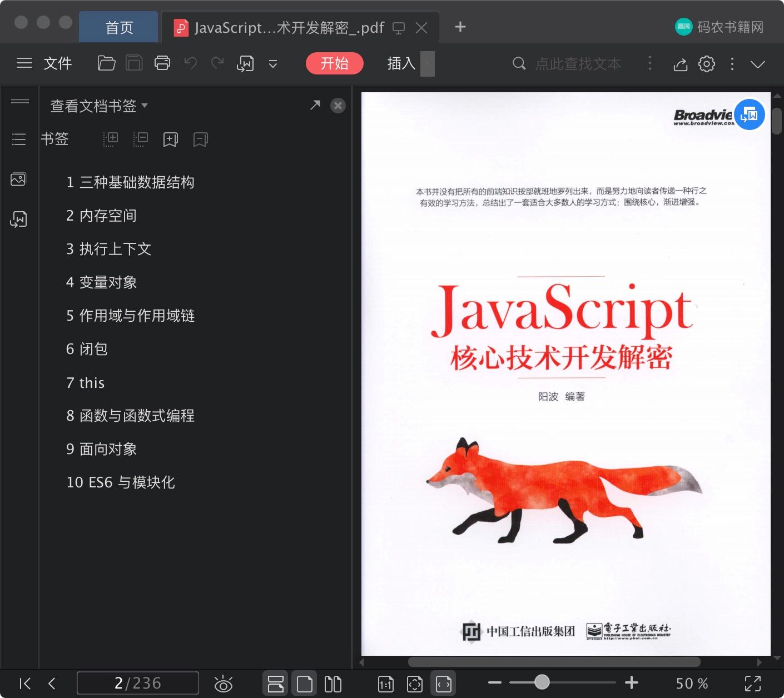Collapse ribbon with chevron down icon
The image size is (784, 698).
click(758, 64)
